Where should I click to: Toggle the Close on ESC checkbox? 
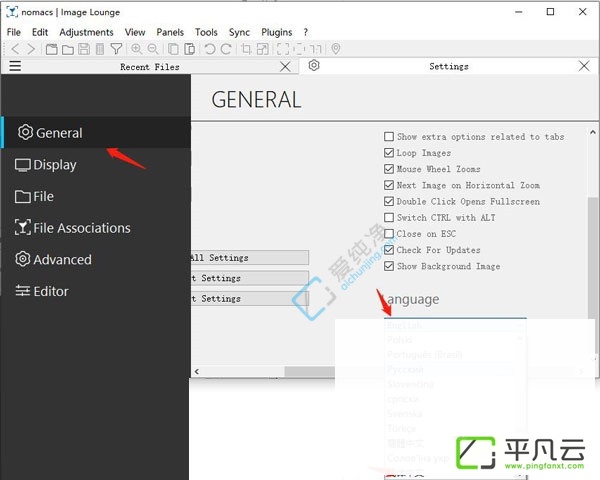pyautogui.click(x=389, y=234)
